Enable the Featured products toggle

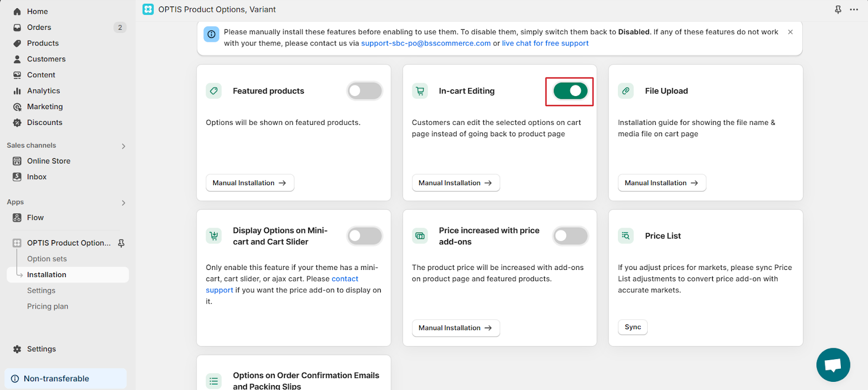365,91
